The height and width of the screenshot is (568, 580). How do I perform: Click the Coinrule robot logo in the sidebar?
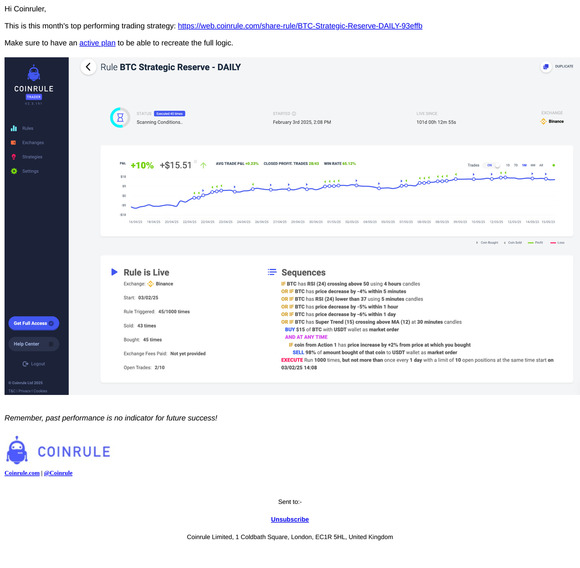(34, 73)
